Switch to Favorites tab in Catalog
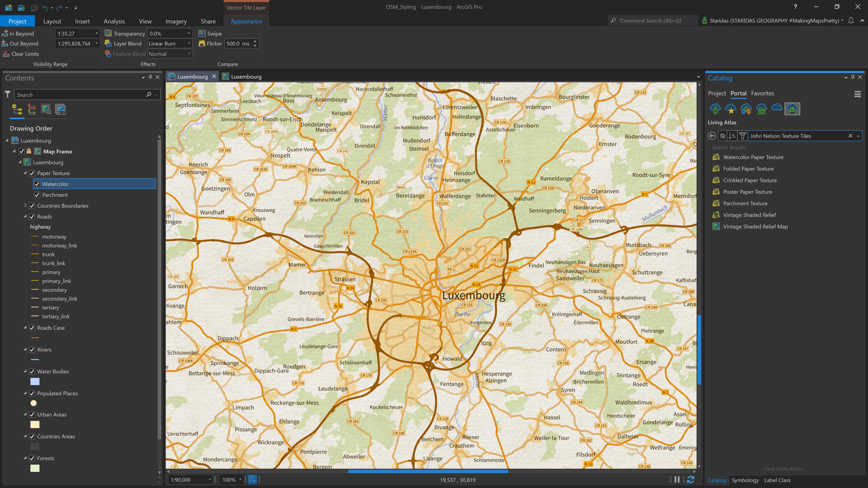 762,93
